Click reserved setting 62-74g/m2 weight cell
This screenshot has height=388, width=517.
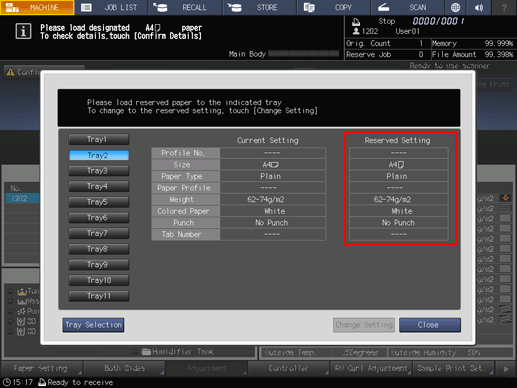[398, 199]
